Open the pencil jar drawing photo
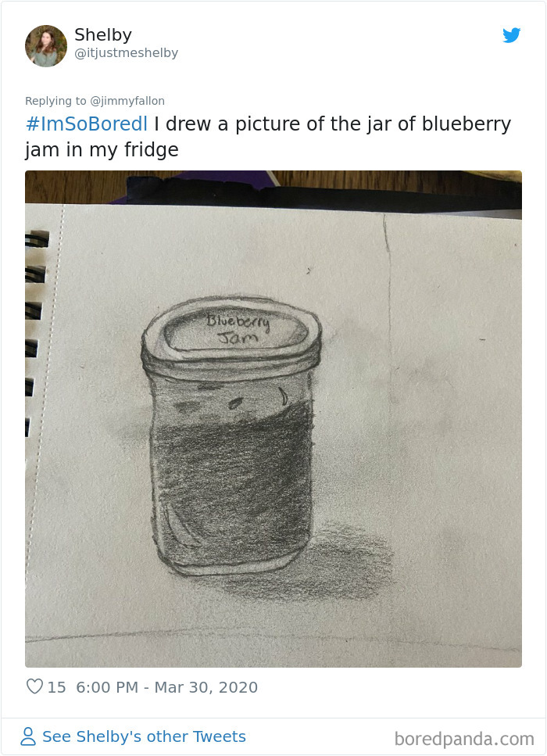Image resolution: width=547 pixels, height=756 pixels. click(x=273, y=419)
